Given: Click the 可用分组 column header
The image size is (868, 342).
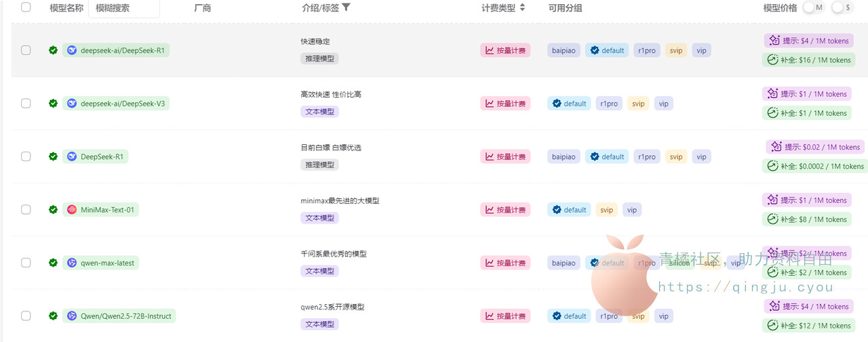Looking at the screenshot, I should tap(566, 8).
